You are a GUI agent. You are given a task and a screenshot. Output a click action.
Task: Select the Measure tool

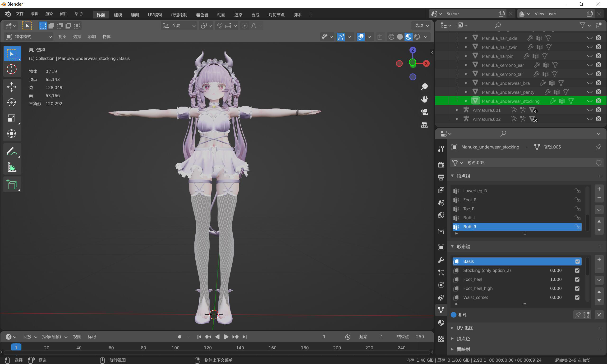[x=12, y=167]
